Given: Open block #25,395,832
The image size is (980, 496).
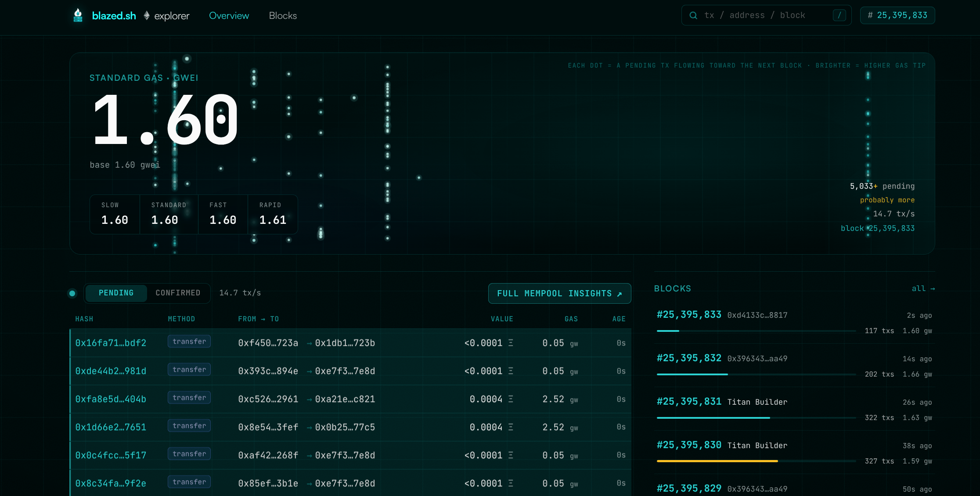Looking at the screenshot, I should point(689,358).
